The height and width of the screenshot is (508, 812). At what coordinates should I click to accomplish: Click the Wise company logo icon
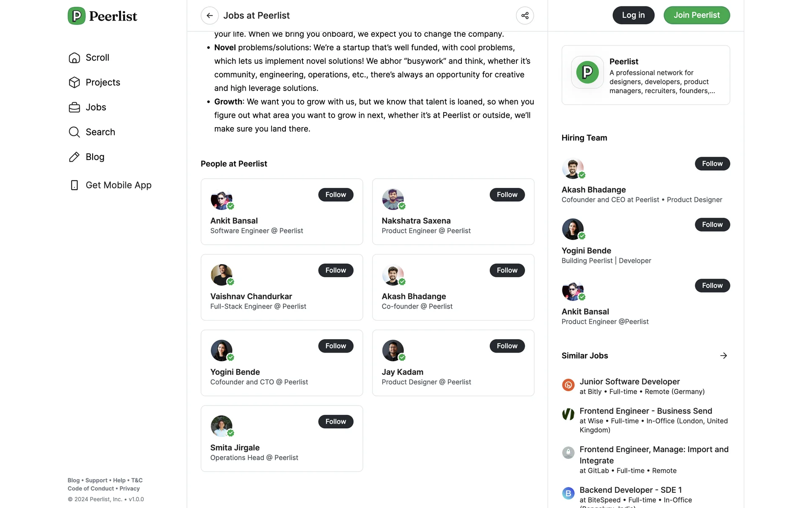click(x=568, y=414)
